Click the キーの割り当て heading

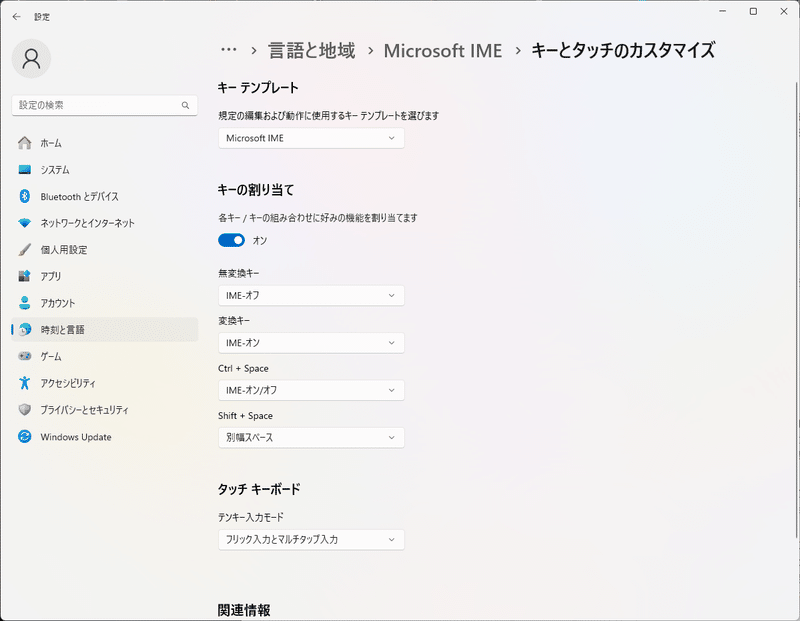pos(256,190)
